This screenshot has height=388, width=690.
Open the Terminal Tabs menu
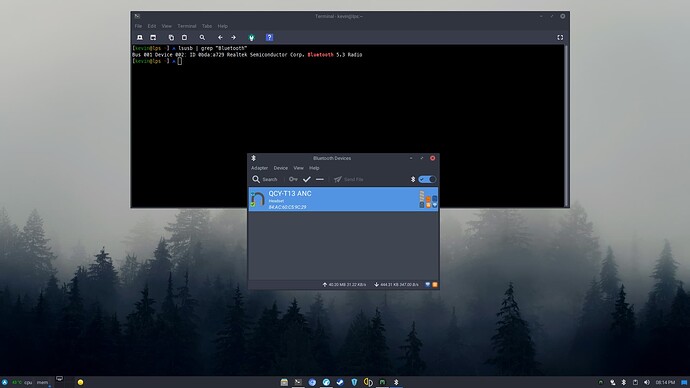point(207,26)
